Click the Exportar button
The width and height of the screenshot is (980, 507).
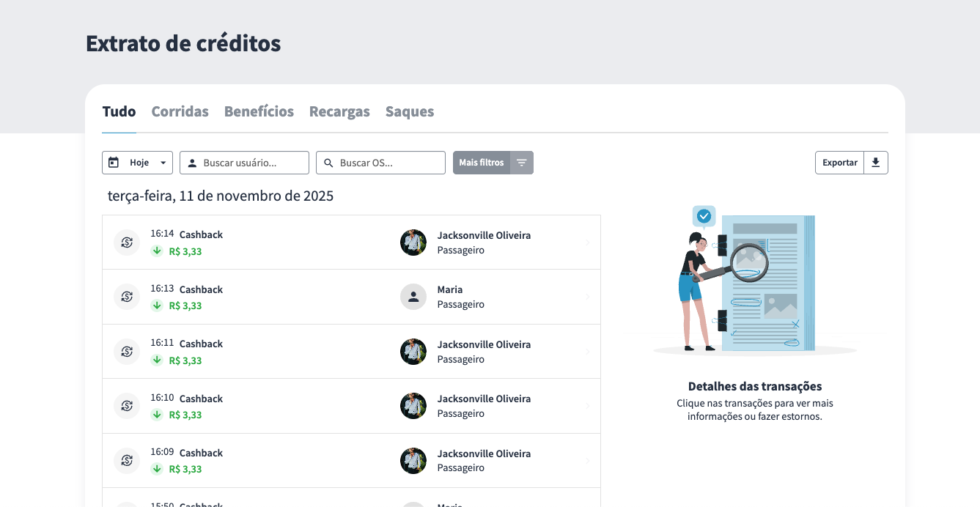pos(839,163)
